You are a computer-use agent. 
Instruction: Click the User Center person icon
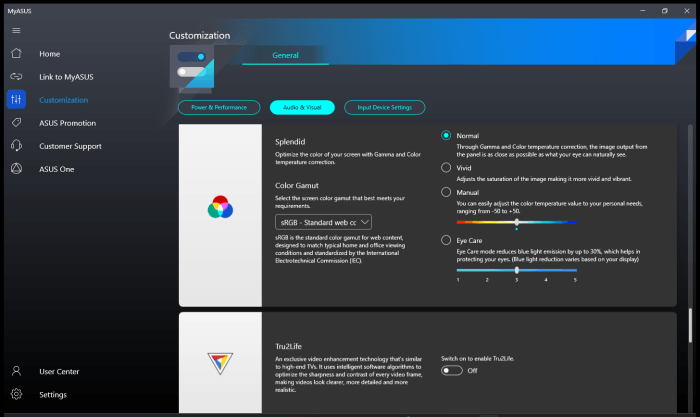point(17,371)
